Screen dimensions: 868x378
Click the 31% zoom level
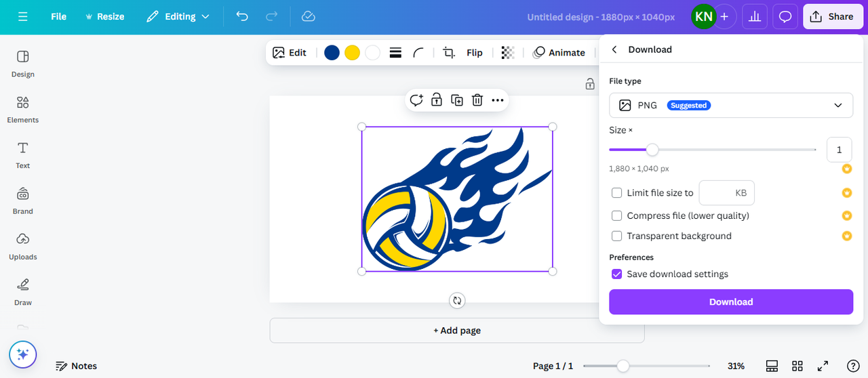tap(736, 366)
